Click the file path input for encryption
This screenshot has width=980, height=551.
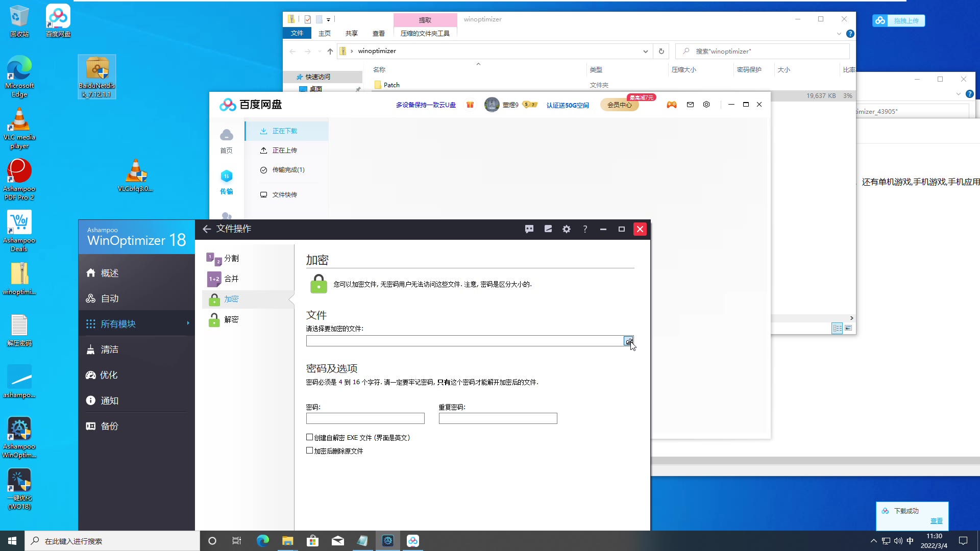coord(464,341)
